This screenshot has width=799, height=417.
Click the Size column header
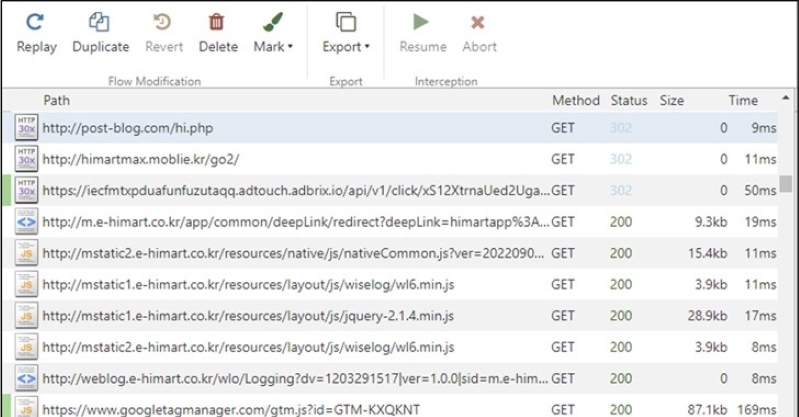click(671, 100)
